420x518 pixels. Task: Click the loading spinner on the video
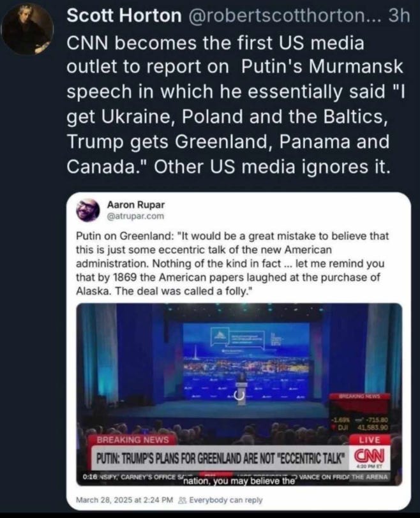241,394
